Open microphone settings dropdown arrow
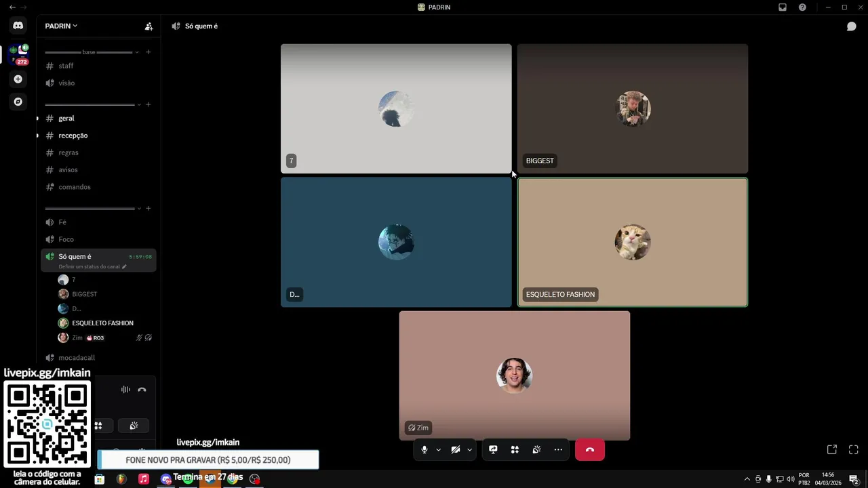The width and height of the screenshot is (868, 488). (438, 449)
